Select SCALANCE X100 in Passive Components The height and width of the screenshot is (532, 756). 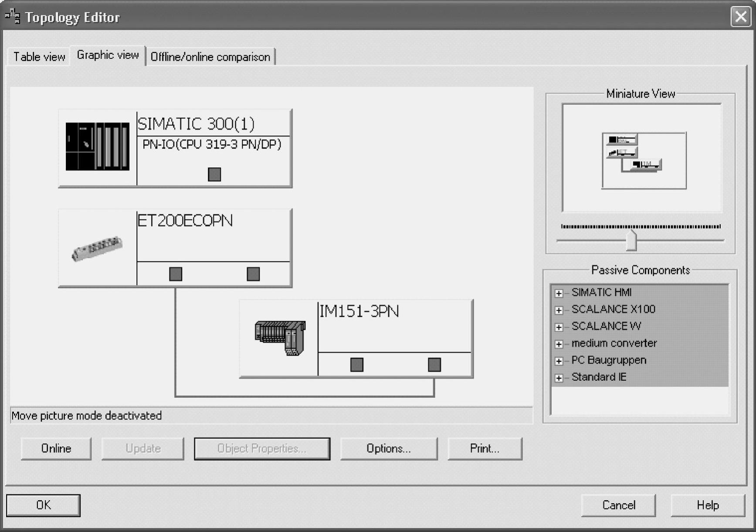(x=613, y=309)
